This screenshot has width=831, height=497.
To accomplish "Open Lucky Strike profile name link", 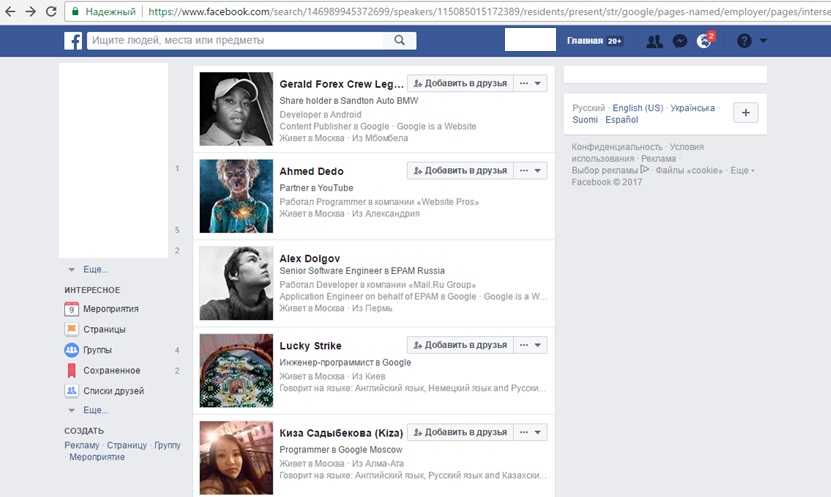I will [311, 346].
